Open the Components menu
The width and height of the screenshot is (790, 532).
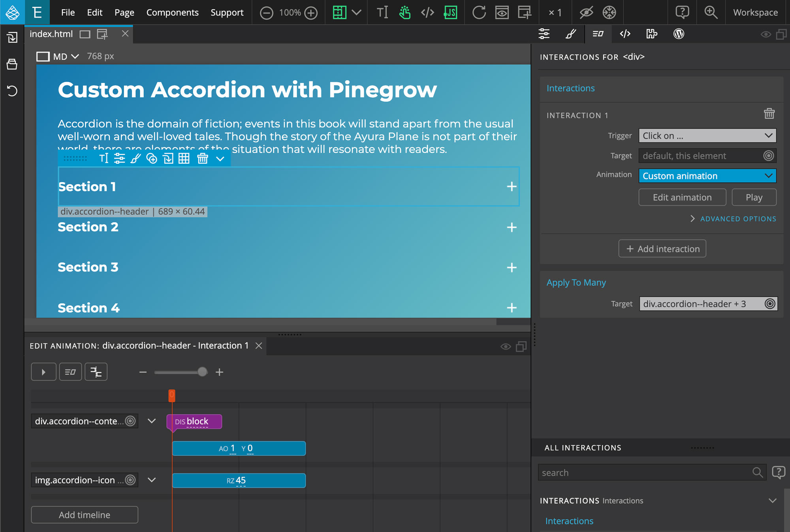(x=173, y=13)
